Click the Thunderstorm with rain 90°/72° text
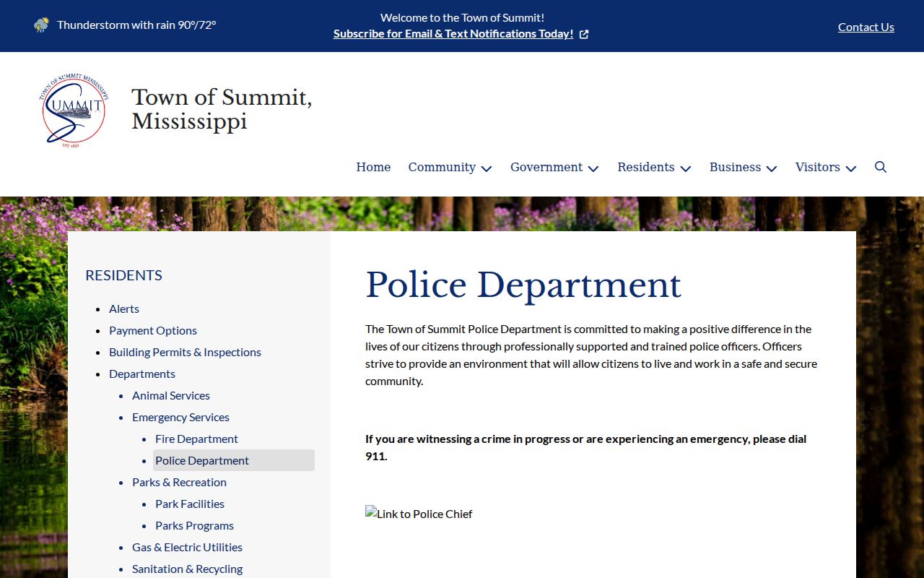 (x=136, y=25)
